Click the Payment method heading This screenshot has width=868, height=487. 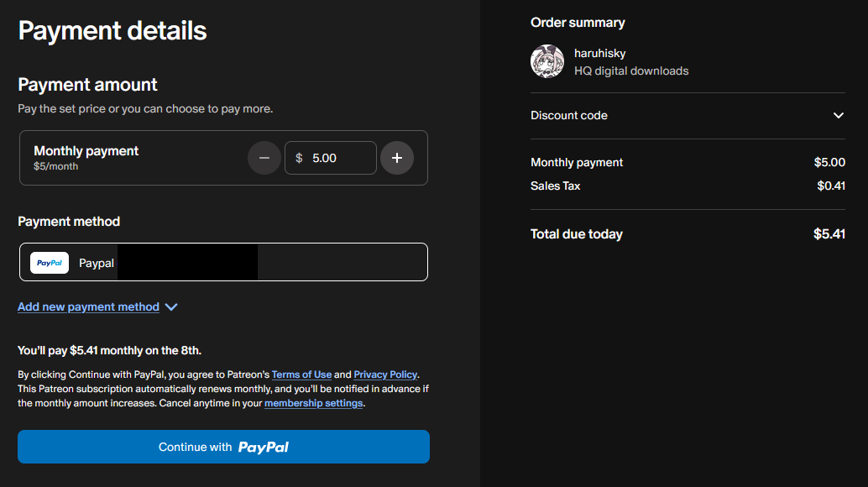[69, 222]
